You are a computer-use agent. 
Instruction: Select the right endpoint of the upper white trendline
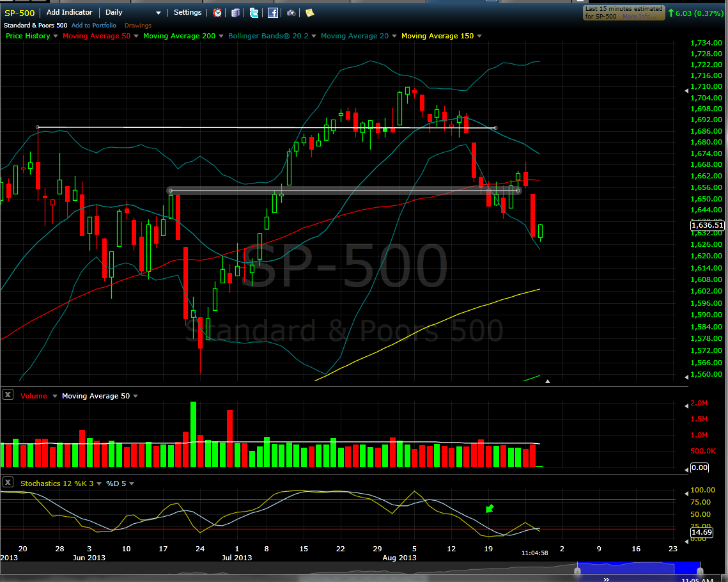coord(496,128)
